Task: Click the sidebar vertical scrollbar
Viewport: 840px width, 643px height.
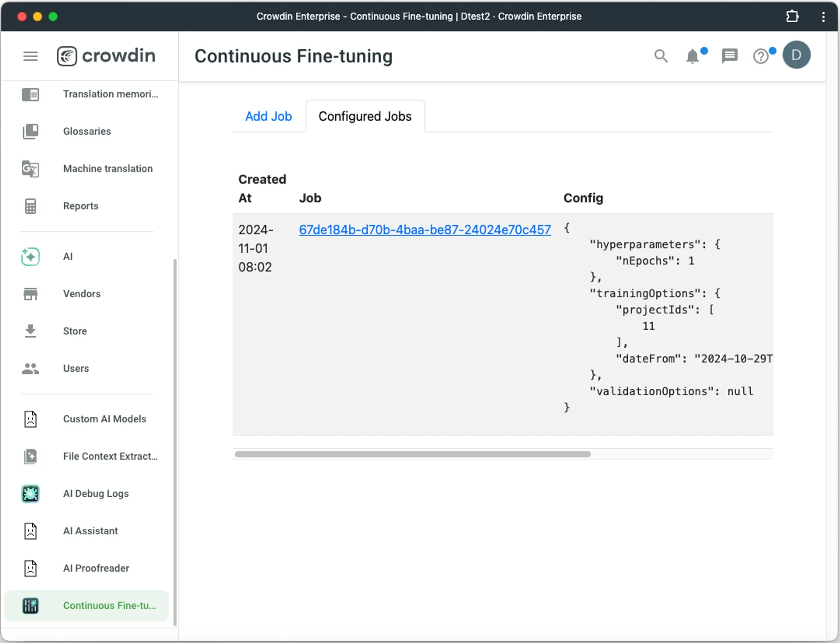Action: (175, 442)
